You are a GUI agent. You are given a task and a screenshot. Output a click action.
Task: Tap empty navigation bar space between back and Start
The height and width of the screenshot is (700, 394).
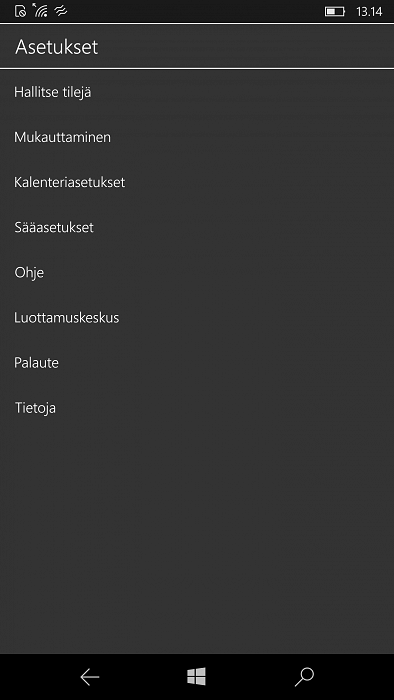pos(143,677)
